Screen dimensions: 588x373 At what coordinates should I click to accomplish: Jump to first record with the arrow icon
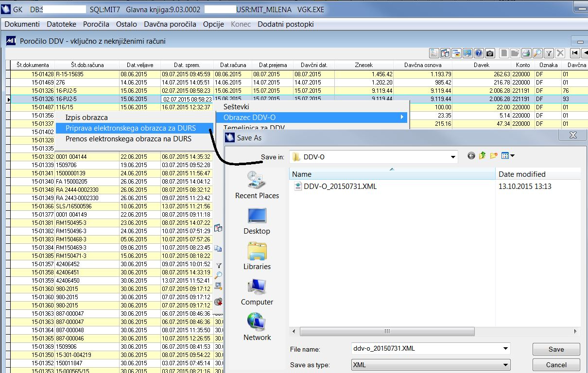575,53
